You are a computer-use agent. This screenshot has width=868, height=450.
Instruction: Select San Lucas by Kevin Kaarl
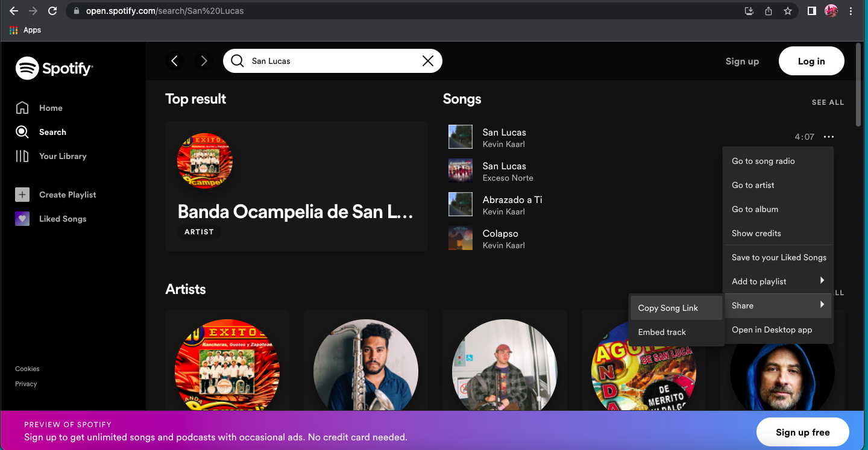point(504,132)
